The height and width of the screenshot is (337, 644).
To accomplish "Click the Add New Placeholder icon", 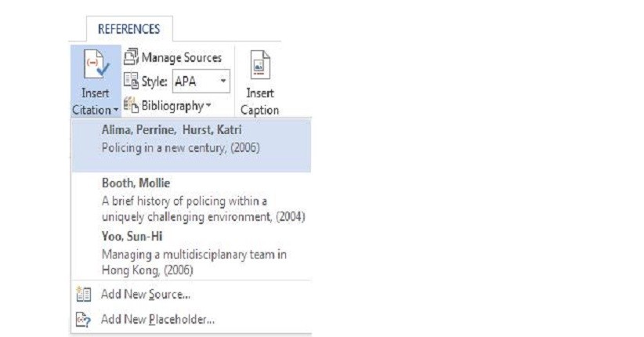I will pos(84,319).
